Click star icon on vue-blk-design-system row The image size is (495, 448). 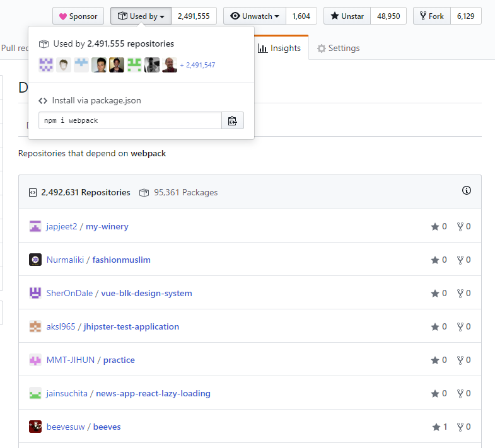point(435,294)
